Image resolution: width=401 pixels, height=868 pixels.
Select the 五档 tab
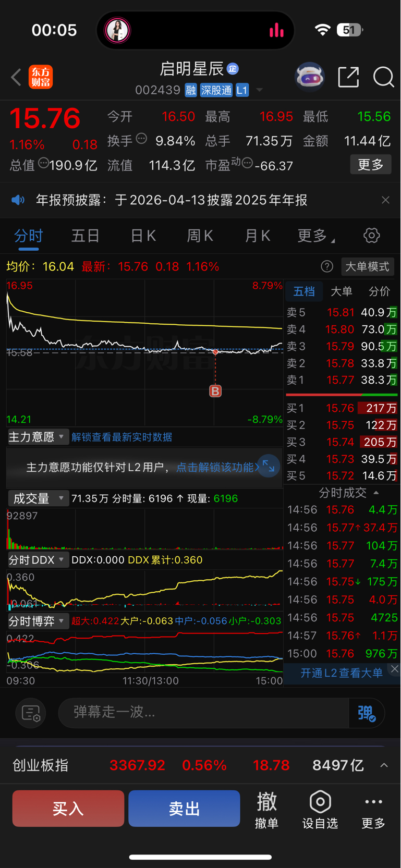point(304,291)
